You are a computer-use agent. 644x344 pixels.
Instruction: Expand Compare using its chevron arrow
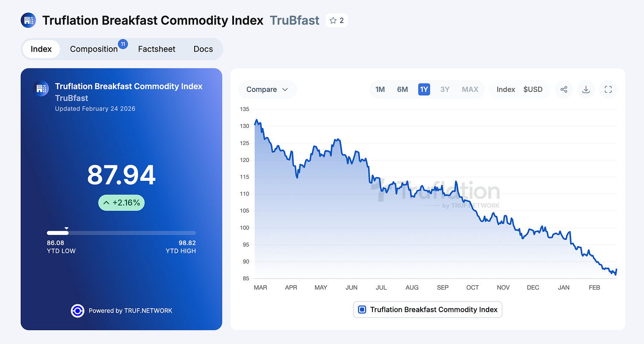(285, 89)
